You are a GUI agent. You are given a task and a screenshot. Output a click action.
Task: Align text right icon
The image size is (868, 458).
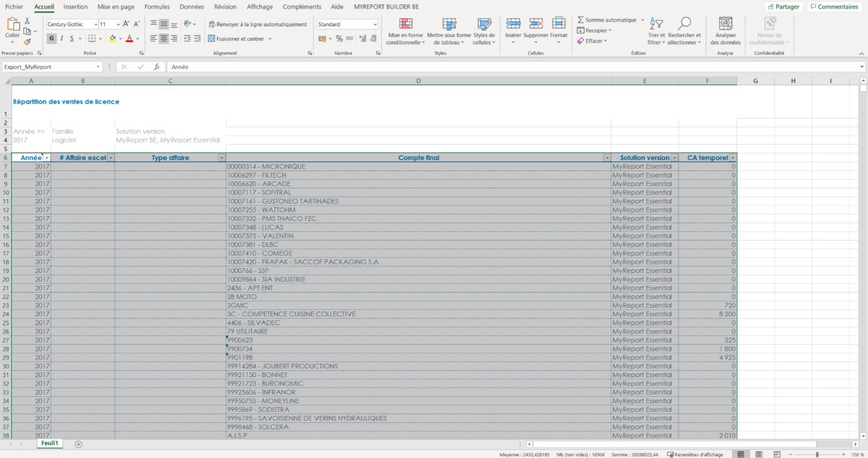(x=174, y=38)
